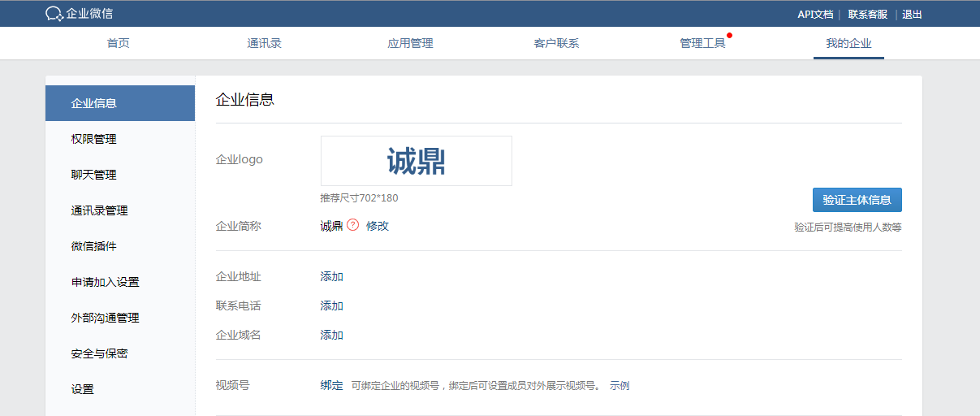980x416 pixels.
Task: Click the 诚鼎 company logo image
Action: [416, 161]
